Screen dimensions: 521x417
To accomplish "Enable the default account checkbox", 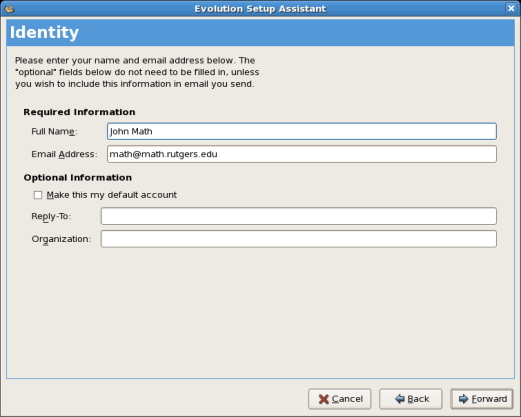I will tap(38, 195).
